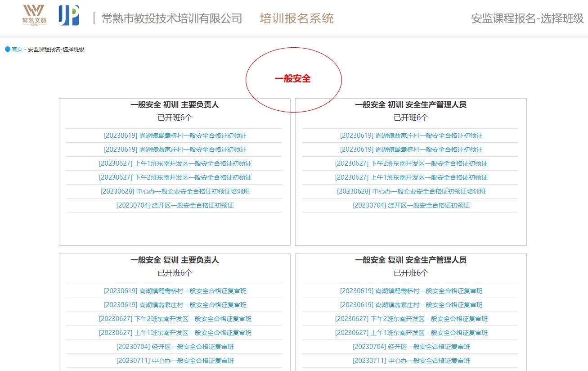Screen dimensions: 588x371
Task: Select 中心办一般安全合格证复审班 in left 复训 panel
Action: tap(175, 361)
